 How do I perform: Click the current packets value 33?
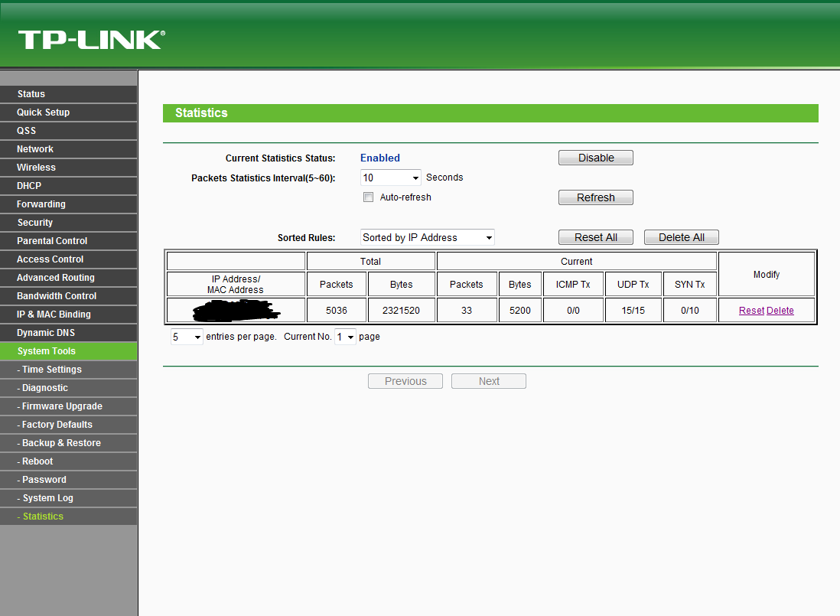tap(467, 311)
